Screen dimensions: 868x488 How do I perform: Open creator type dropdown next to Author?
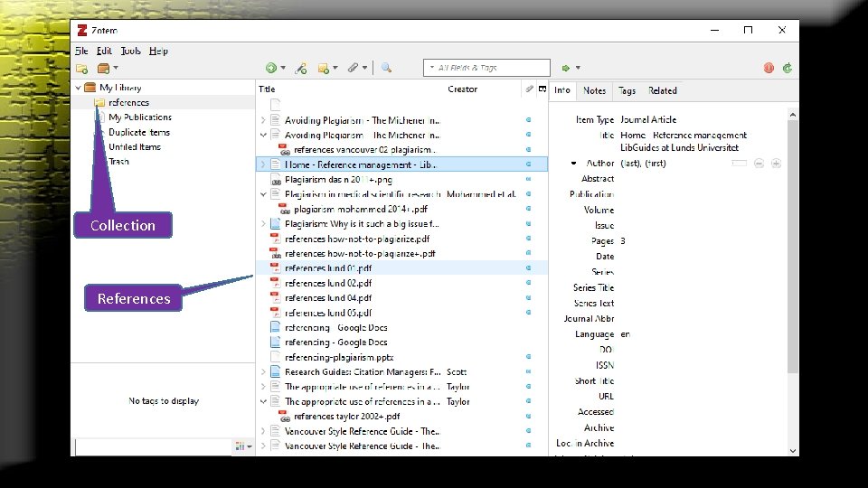point(573,164)
